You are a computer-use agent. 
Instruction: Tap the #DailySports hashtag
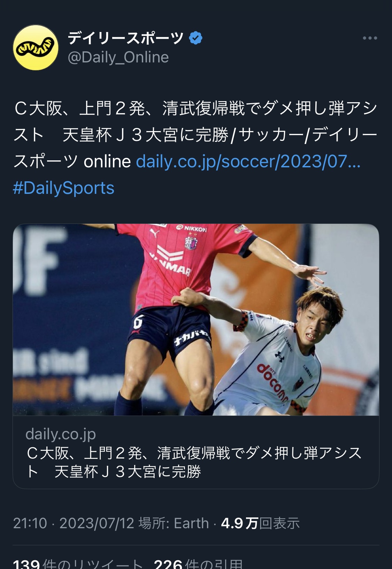[64, 188]
